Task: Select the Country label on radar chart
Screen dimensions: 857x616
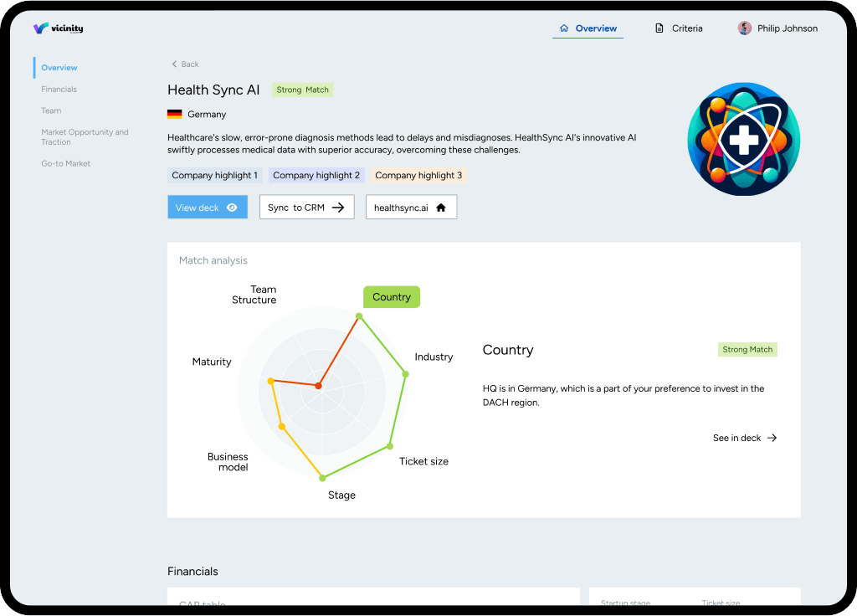Action: point(391,297)
